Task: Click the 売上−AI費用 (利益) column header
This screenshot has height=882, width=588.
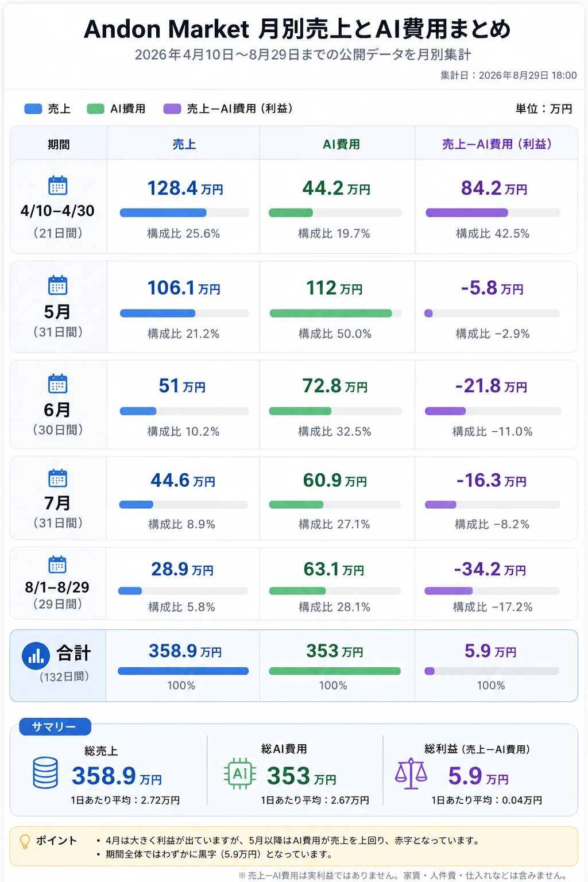Action: pos(497,144)
